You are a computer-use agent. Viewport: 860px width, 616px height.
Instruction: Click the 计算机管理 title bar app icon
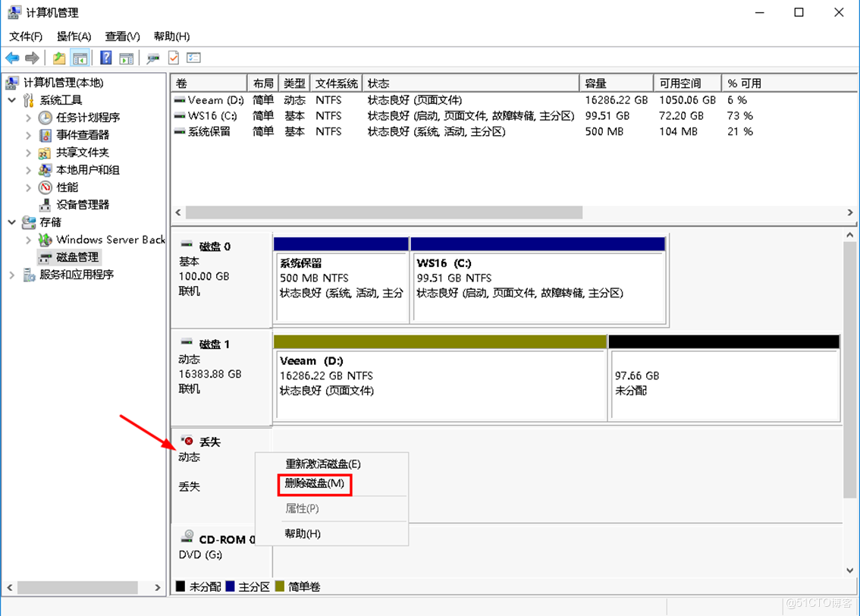pyautogui.click(x=14, y=12)
